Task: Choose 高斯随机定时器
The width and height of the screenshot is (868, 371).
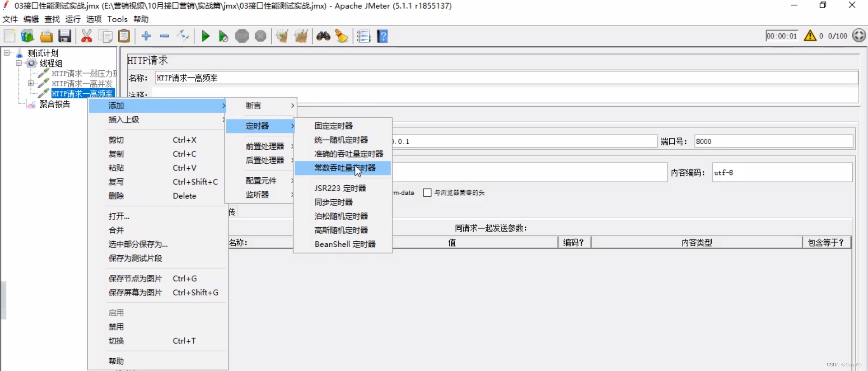Action: (x=342, y=230)
